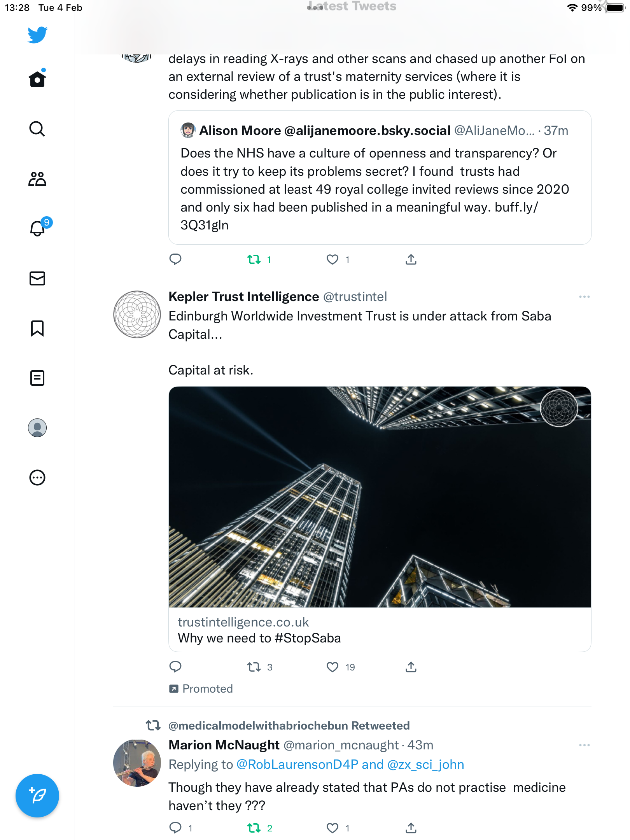This screenshot has height=840, width=630.
Task: Open more options on Marion McNaught tweet
Action: point(584,745)
